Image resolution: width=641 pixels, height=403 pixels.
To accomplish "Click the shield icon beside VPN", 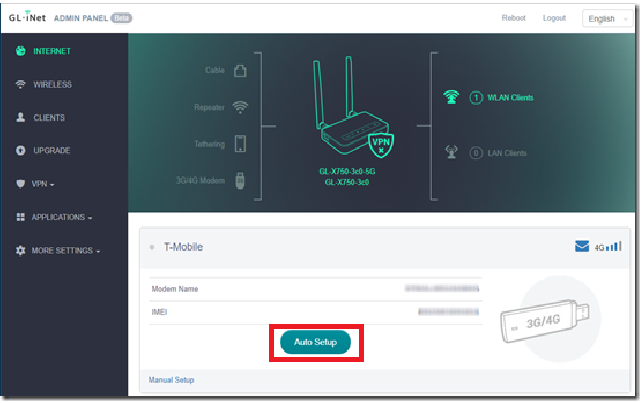I will point(20,184).
